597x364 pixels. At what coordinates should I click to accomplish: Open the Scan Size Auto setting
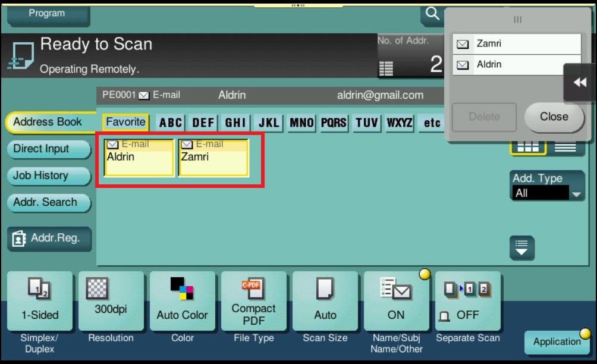pos(325,302)
